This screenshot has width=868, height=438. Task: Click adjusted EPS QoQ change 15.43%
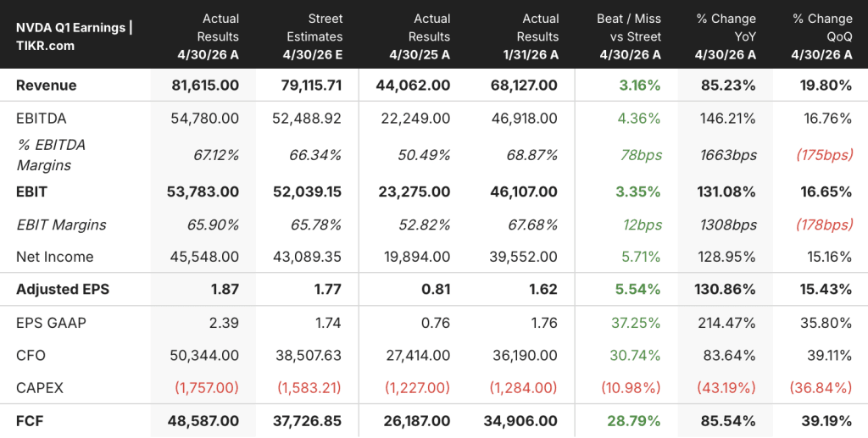827,289
